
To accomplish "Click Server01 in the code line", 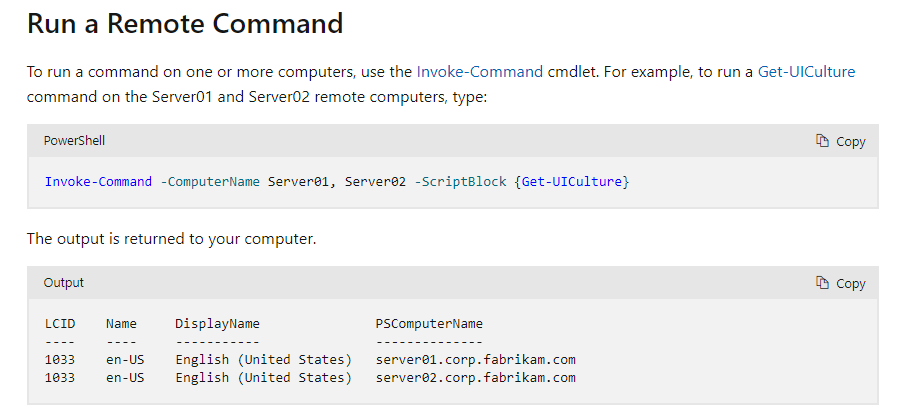I will coord(298,182).
